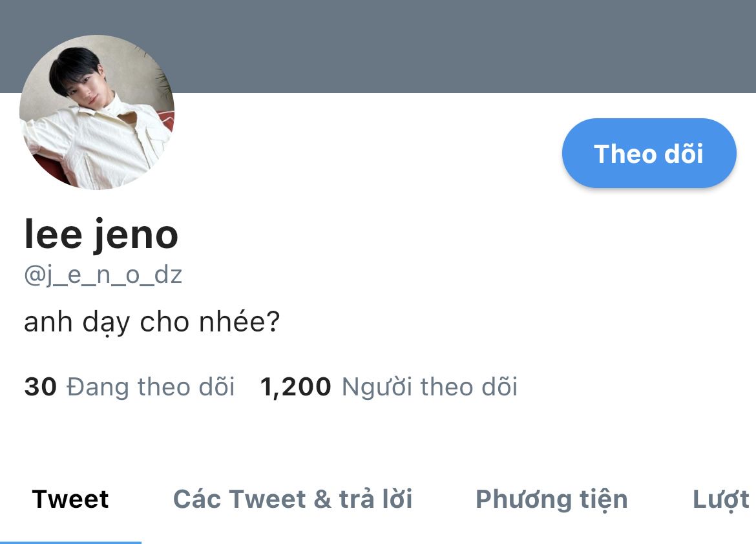Image resolution: width=756 pixels, height=544 pixels.
Task: Open the 1,200 Người theo dõi list
Action: click(x=388, y=387)
